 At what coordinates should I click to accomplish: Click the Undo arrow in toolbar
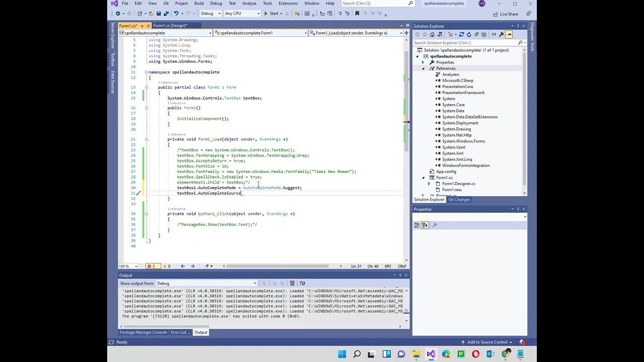[176, 14]
